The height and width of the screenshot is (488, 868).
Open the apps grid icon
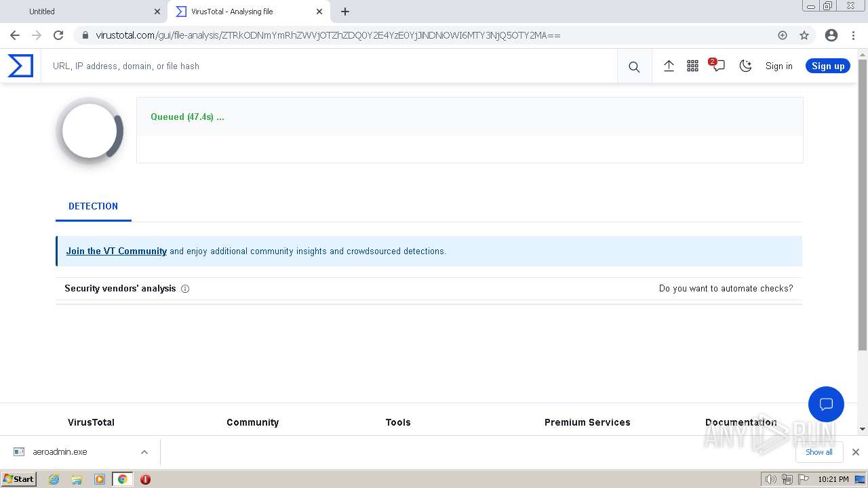pyautogui.click(x=692, y=66)
